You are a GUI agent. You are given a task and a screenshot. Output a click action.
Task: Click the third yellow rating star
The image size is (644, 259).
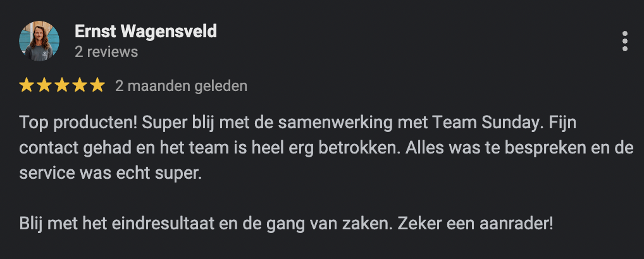pos(62,85)
